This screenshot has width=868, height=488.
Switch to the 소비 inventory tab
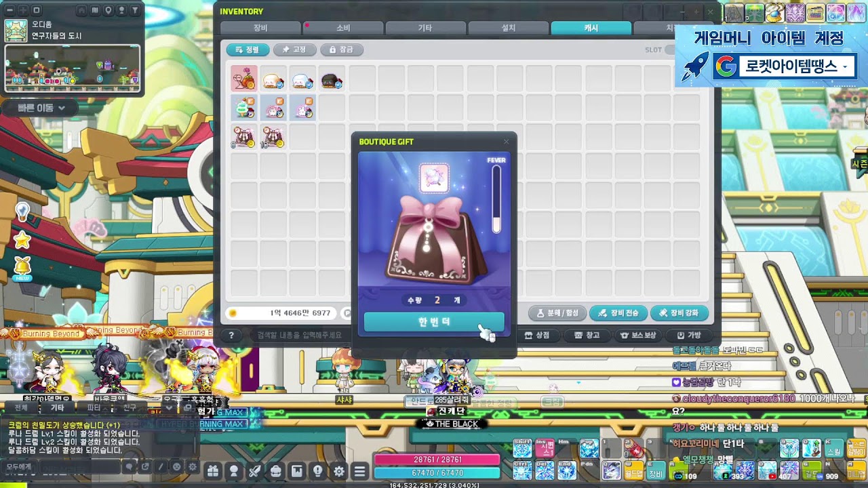[343, 28]
